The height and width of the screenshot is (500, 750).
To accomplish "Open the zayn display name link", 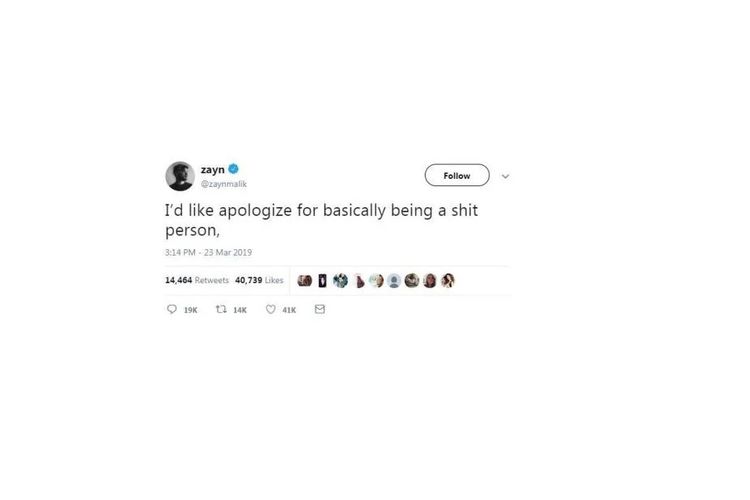I will tap(212, 169).
